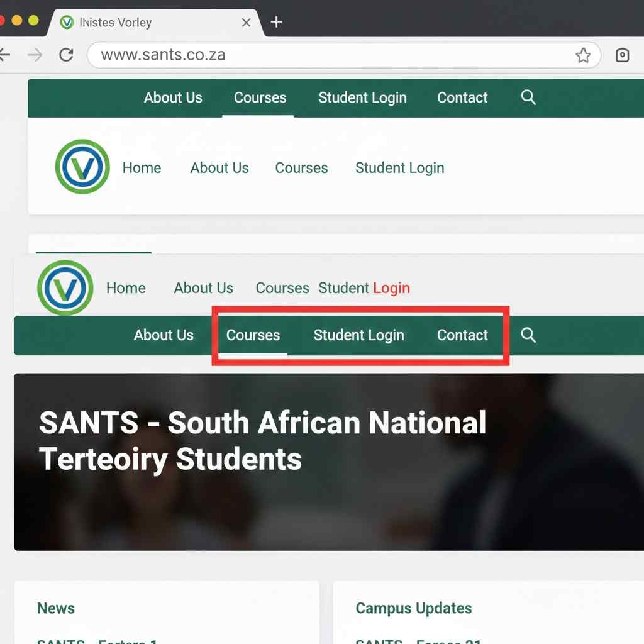644x644 pixels.
Task: Go to Home in the white header menu
Action: coord(142,168)
